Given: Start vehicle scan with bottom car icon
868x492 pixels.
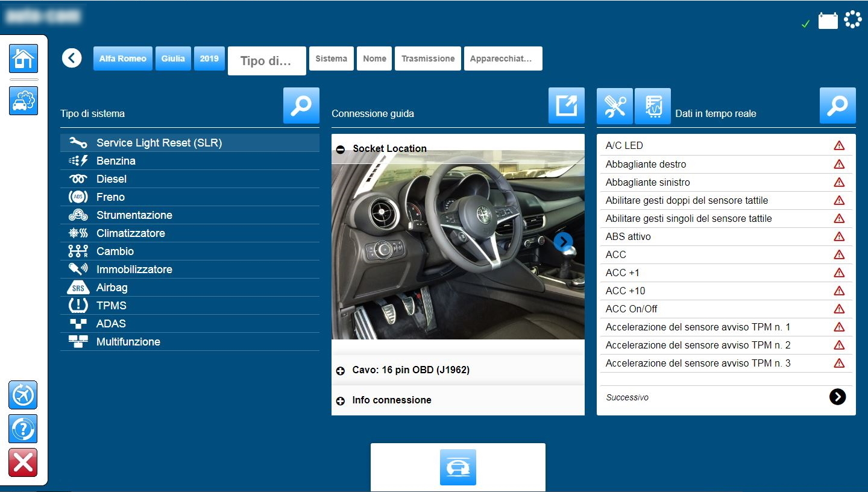Looking at the screenshot, I should click(x=458, y=467).
